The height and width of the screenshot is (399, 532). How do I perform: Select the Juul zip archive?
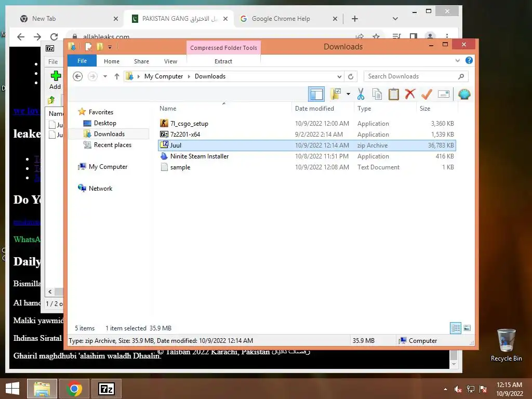click(x=307, y=145)
